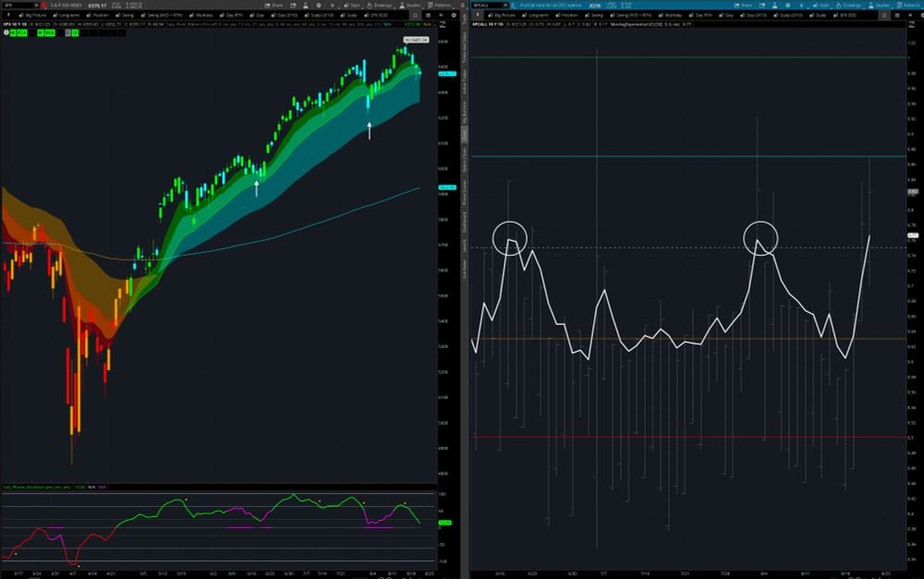Image resolution: width=924 pixels, height=579 pixels.
Task: Open the Studies menu on the right chart
Action: (879, 6)
